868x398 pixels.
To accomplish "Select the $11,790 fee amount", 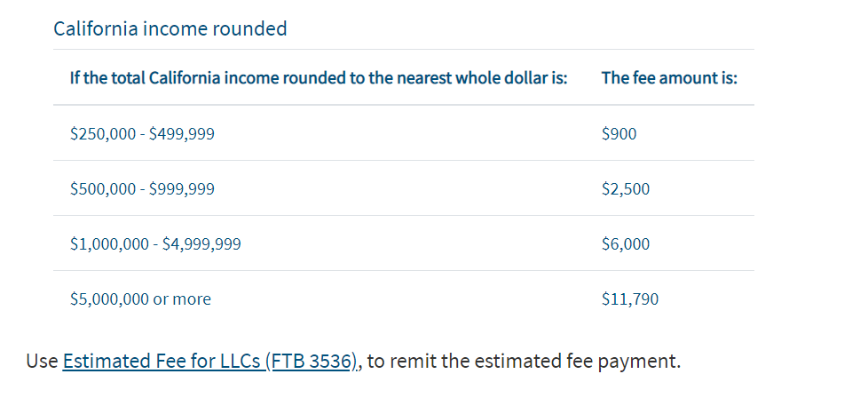I will click(x=630, y=299).
